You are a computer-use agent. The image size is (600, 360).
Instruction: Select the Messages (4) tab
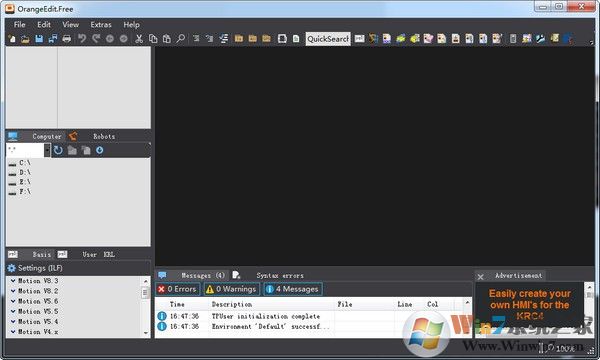coord(203,275)
